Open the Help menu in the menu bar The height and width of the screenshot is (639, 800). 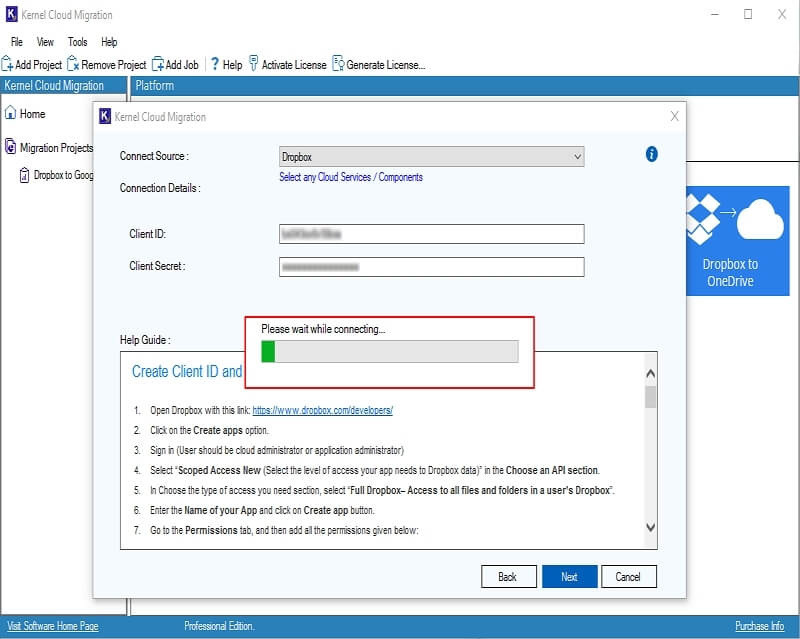pyautogui.click(x=109, y=42)
